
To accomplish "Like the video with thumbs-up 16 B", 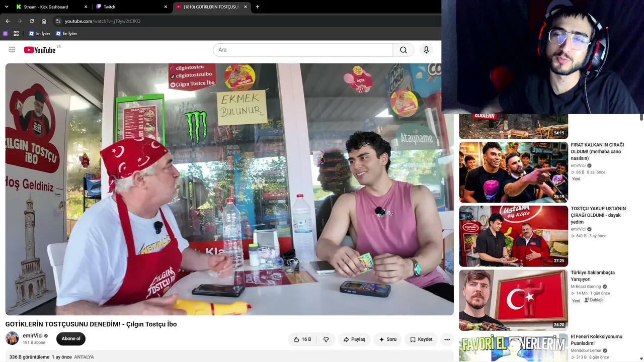I will (x=302, y=339).
